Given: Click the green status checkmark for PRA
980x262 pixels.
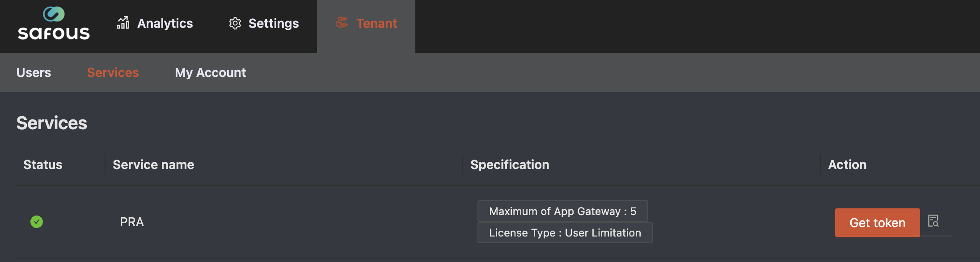Looking at the screenshot, I should (x=37, y=222).
